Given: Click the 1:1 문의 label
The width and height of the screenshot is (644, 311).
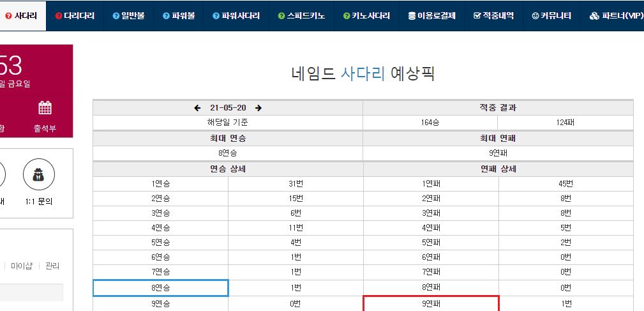Looking at the screenshot, I should 38,202.
